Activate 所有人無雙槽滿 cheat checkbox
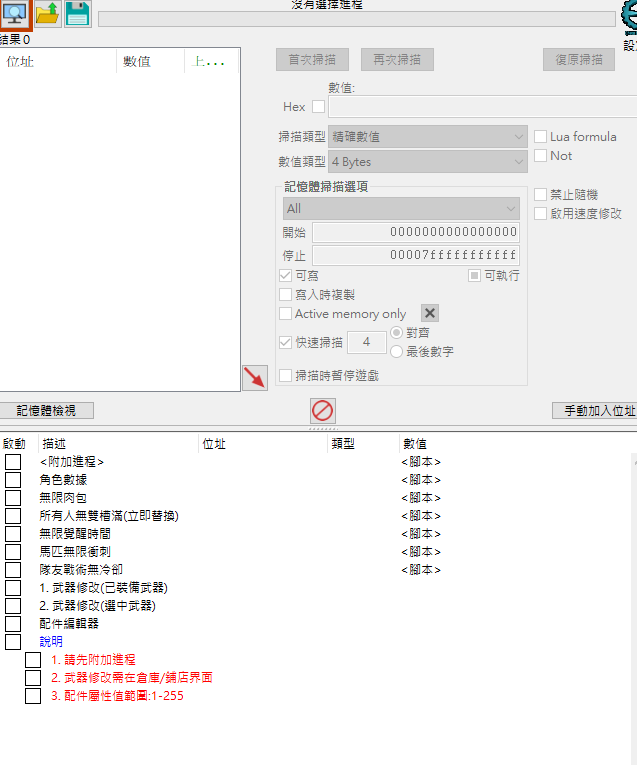Viewport: 637px width, 765px height. tap(13, 516)
